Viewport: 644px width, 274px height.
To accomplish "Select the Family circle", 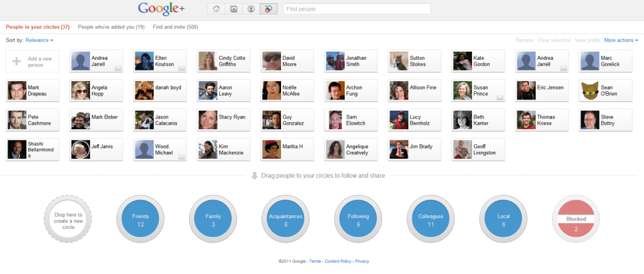I will 213,220.
